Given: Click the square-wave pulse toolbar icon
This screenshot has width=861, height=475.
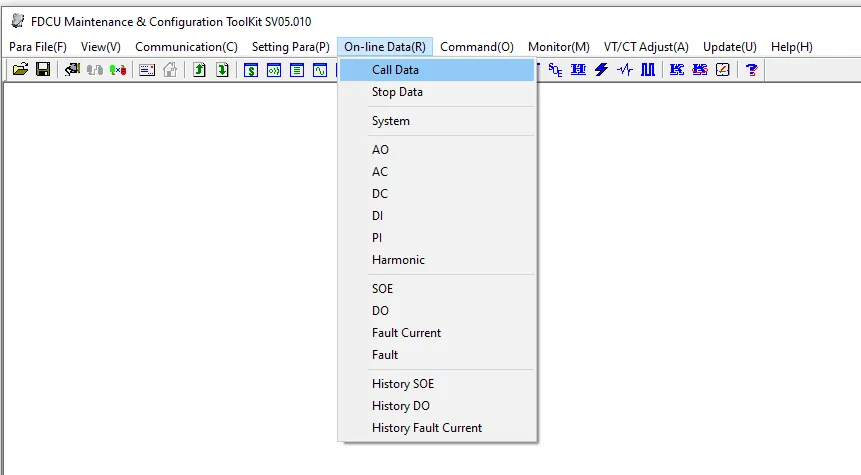Looking at the screenshot, I should (648, 70).
